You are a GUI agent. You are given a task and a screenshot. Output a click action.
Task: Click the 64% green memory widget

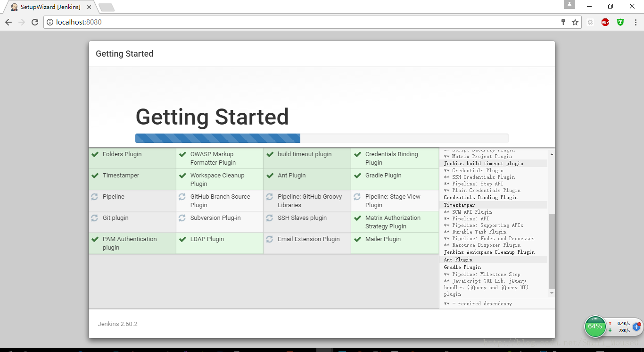[595, 327]
